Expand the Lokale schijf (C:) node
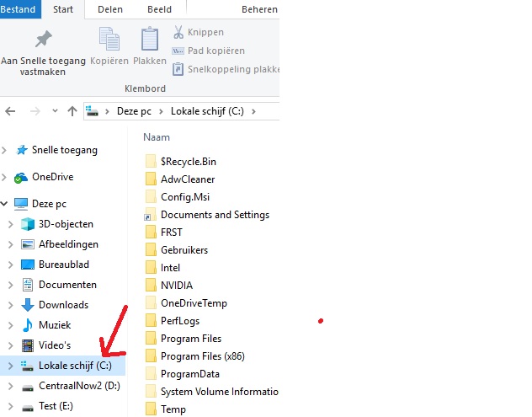532x417 pixels. (x=10, y=366)
